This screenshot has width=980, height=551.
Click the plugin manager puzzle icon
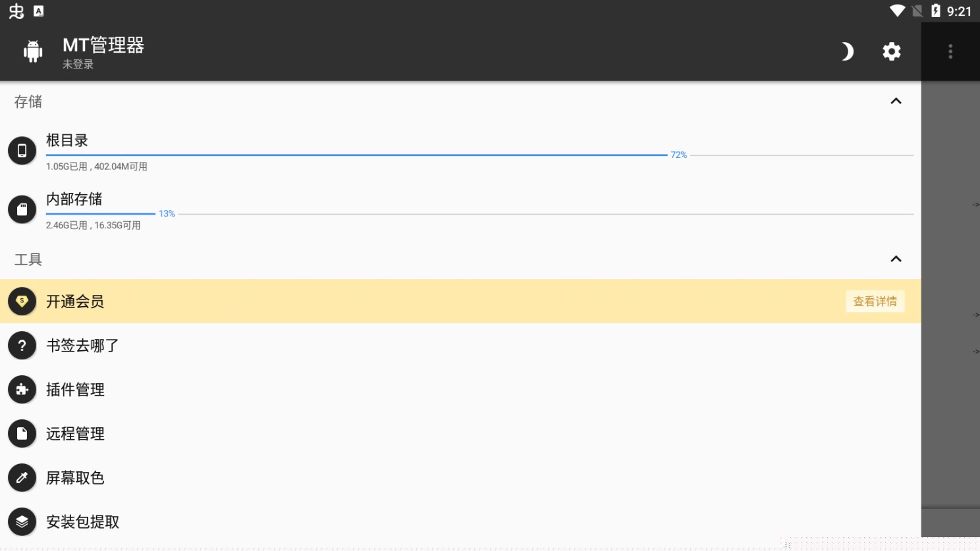click(x=22, y=390)
